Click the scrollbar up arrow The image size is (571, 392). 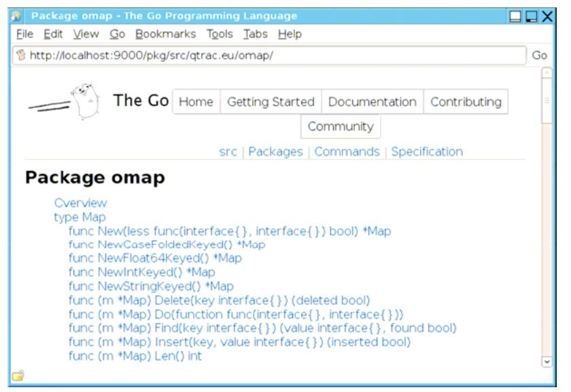[x=547, y=73]
